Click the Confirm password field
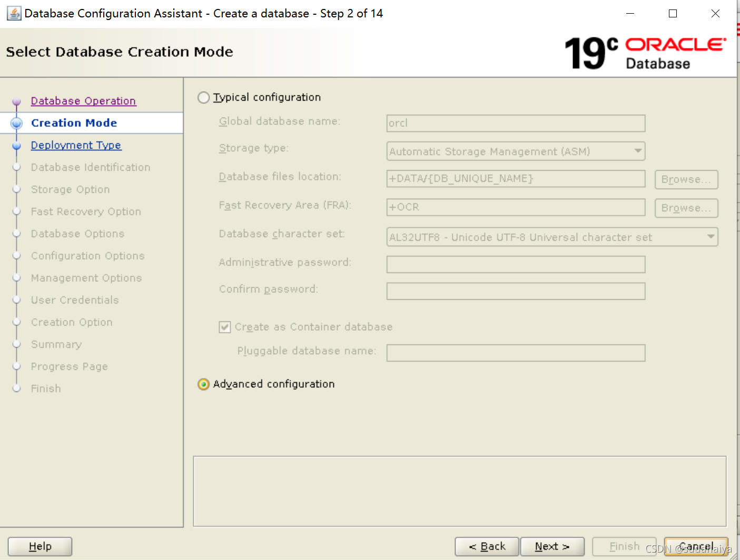The height and width of the screenshot is (560, 740). click(516, 291)
